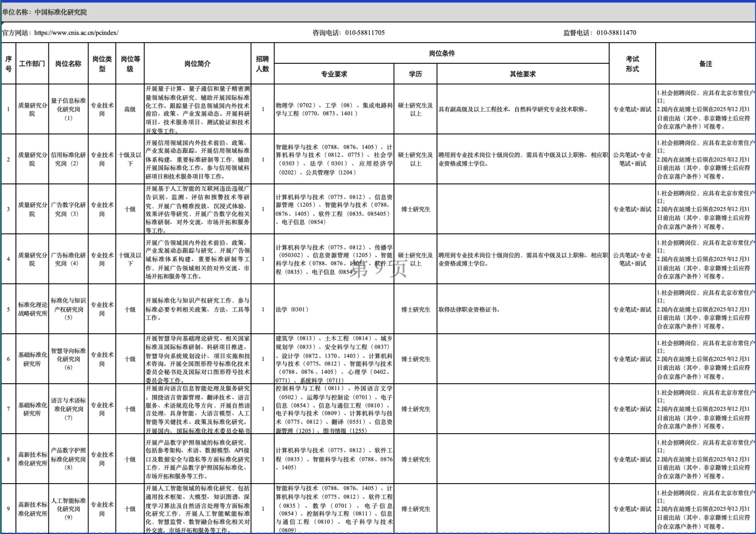
Task: Click position name '信用标准化研究岗（2）'
Action: coord(68,159)
